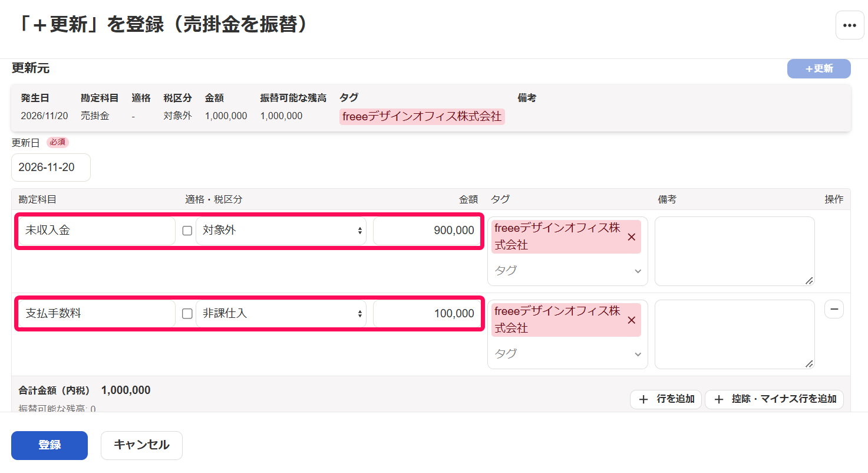Click the 必須 badge beside 更新日
The width and height of the screenshot is (868, 473).
[x=58, y=143]
